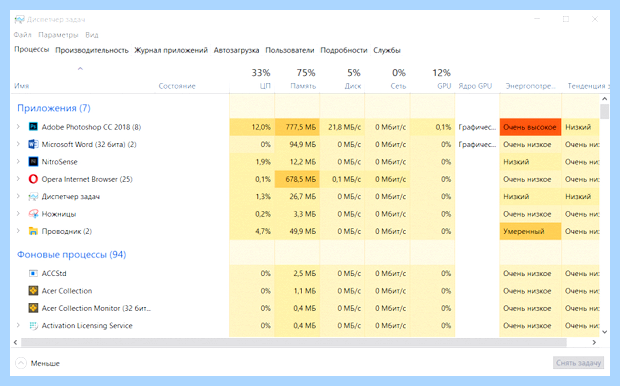Expand the Adobe Photoshop CC 2018 group
620x386 pixels.
18,127
